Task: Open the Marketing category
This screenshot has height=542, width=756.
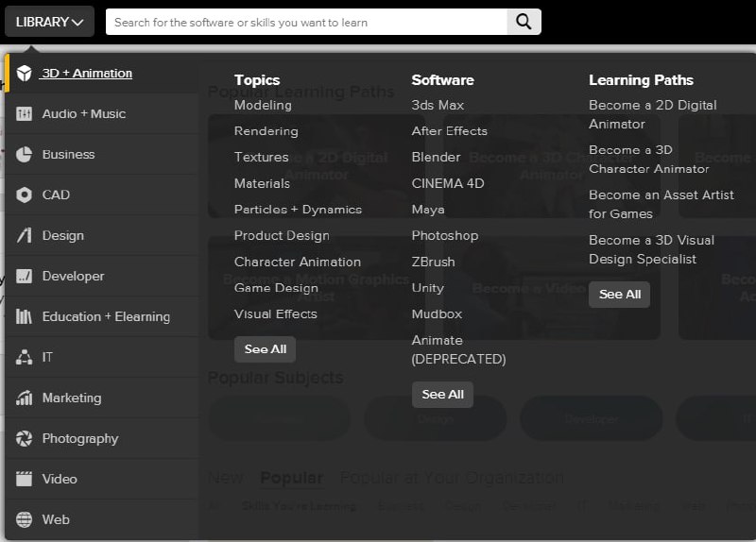Action: [x=72, y=398]
